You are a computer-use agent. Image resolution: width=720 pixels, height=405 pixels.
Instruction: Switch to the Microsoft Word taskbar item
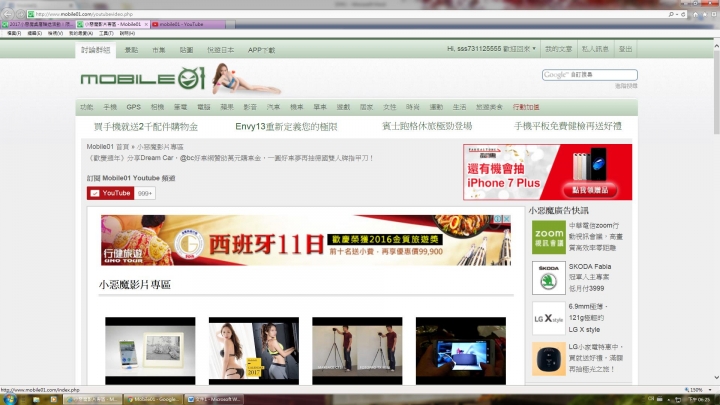tap(214, 399)
